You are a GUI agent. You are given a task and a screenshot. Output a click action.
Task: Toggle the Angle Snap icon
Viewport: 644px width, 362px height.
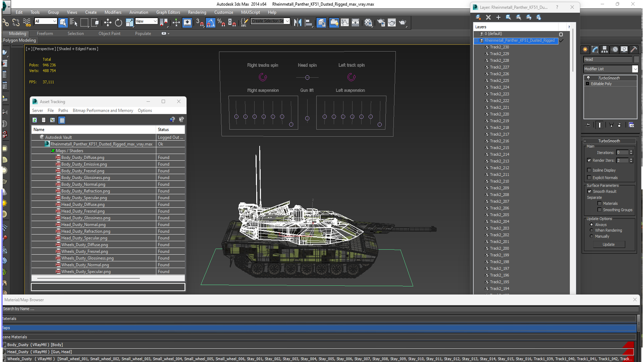[x=210, y=22]
